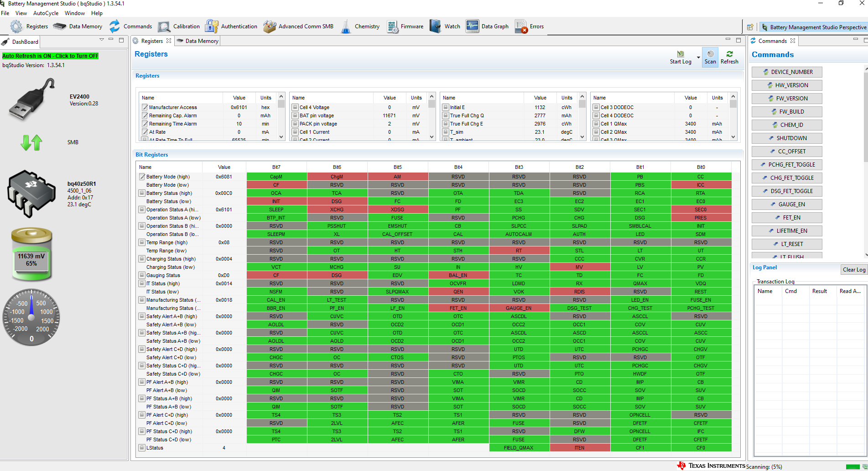
Task: Open the View menu
Action: [21, 13]
